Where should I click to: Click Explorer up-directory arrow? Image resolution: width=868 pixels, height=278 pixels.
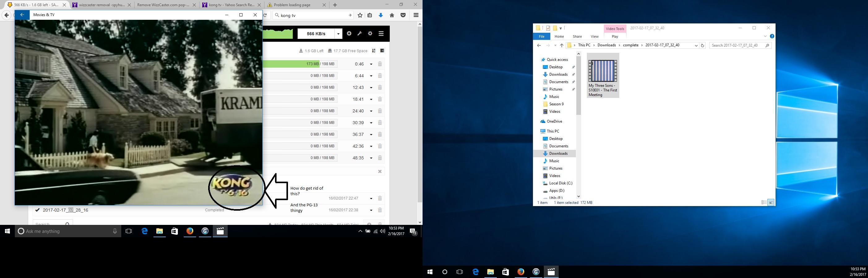pos(562,45)
